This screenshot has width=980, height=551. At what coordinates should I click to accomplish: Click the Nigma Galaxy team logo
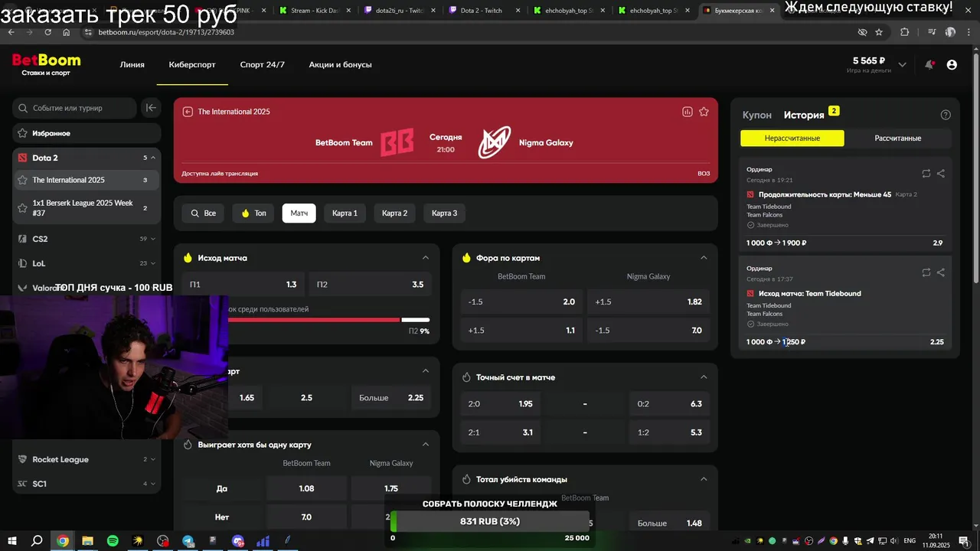click(495, 142)
